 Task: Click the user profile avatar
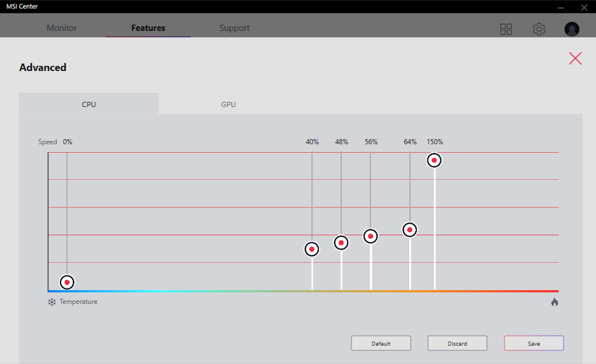572,29
